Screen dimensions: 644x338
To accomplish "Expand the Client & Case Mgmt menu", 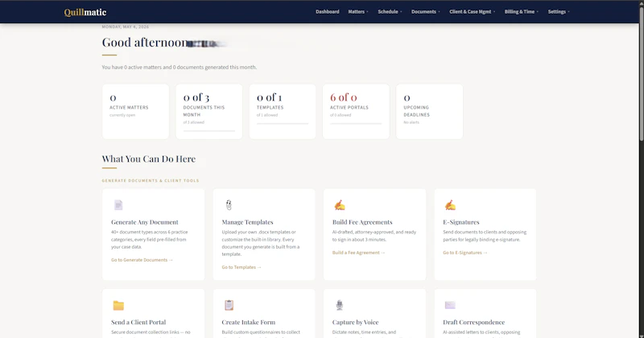I will (x=473, y=11).
